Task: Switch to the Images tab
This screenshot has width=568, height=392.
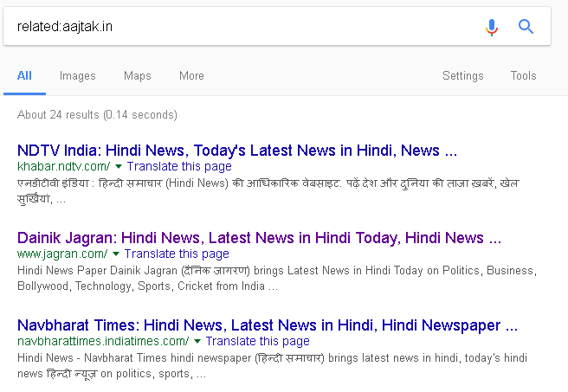Action: (x=78, y=76)
